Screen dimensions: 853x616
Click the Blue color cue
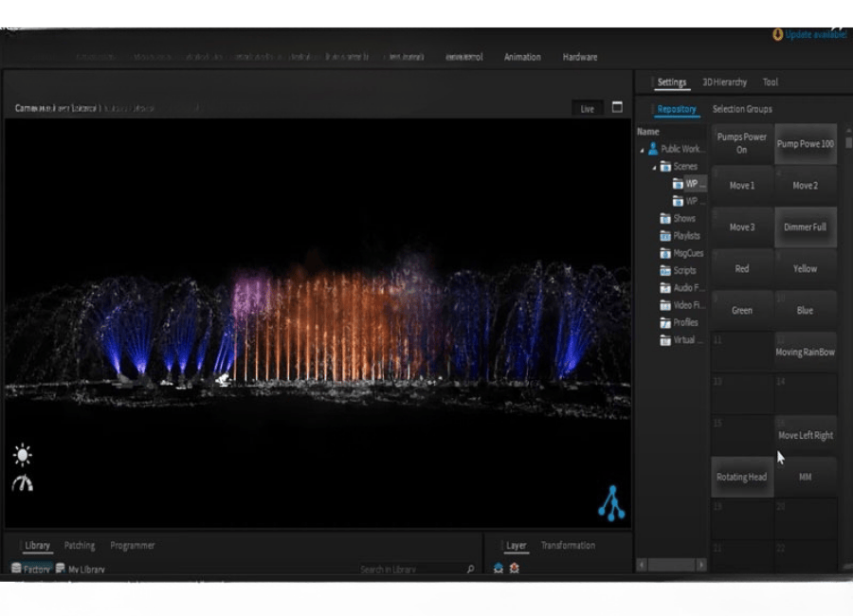pos(805,310)
